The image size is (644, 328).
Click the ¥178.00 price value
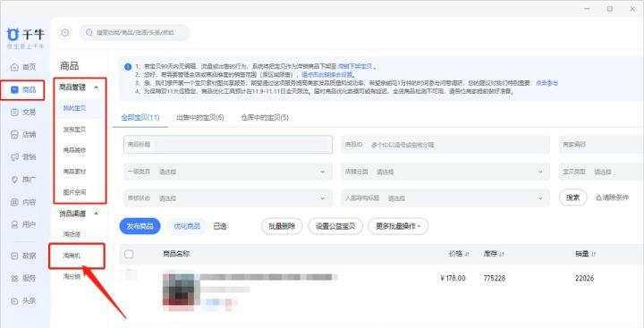[453, 278]
